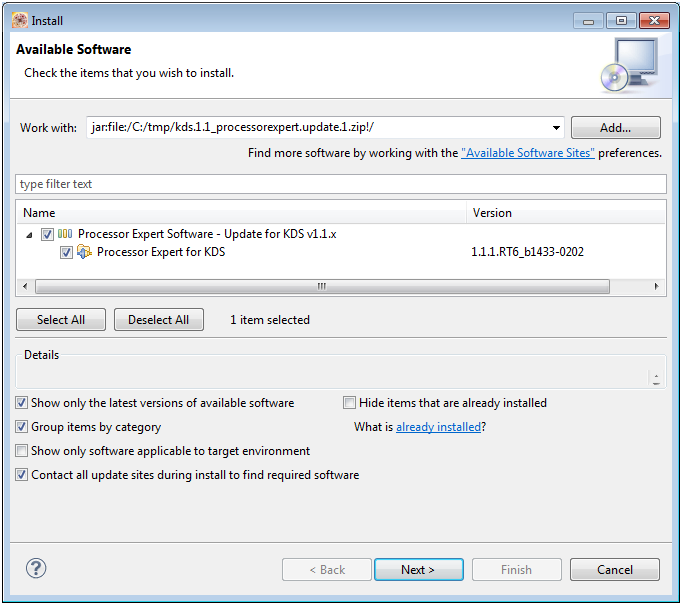
Task: Toggle Group items by category checkbox
Action: pyautogui.click(x=21, y=427)
